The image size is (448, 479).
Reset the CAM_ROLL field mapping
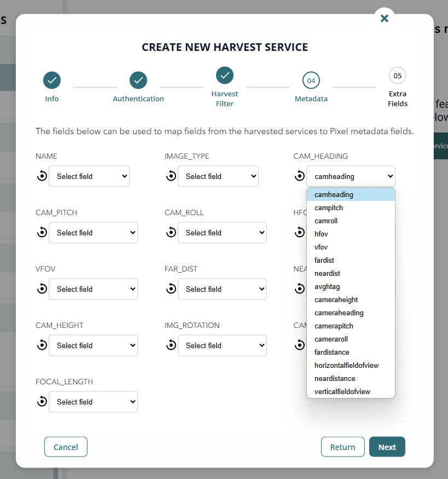[x=171, y=233]
